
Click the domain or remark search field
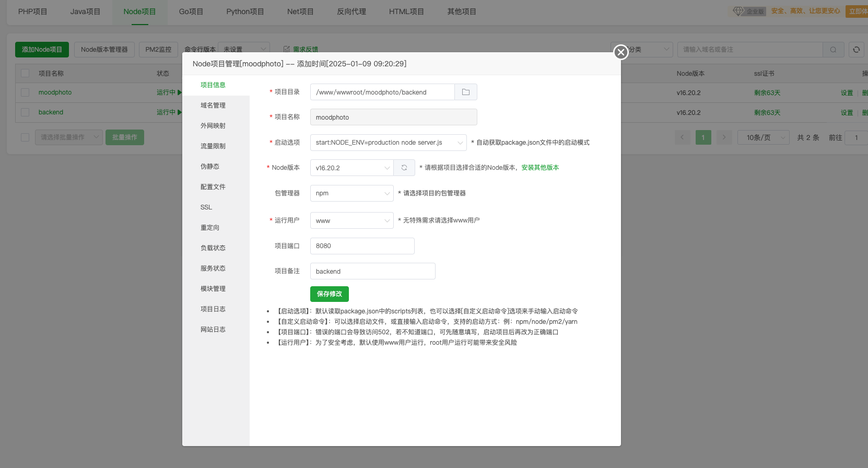tap(750, 50)
